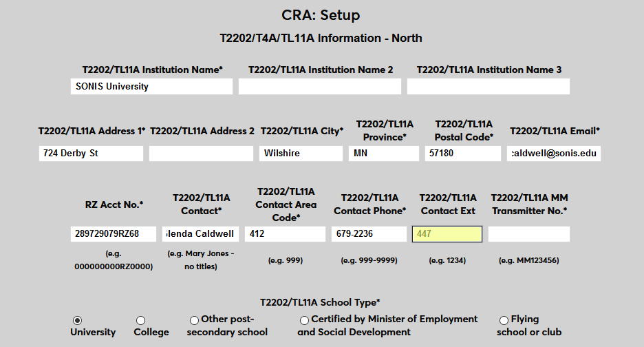Click the '(e.g. 999-9999)' phone hint text
Screen dimensions: 644x347
click(369, 260)
